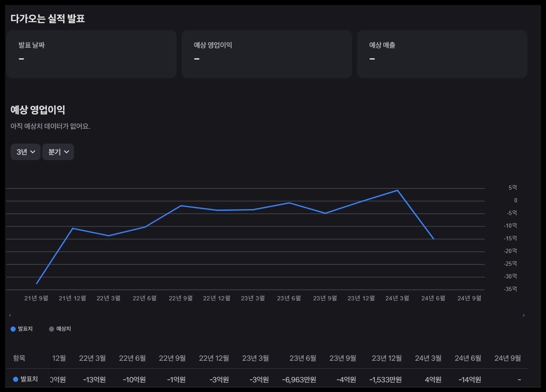Click the chart peak at 24년 3월
The image size is (546, 392).
(x=397, y=191)
